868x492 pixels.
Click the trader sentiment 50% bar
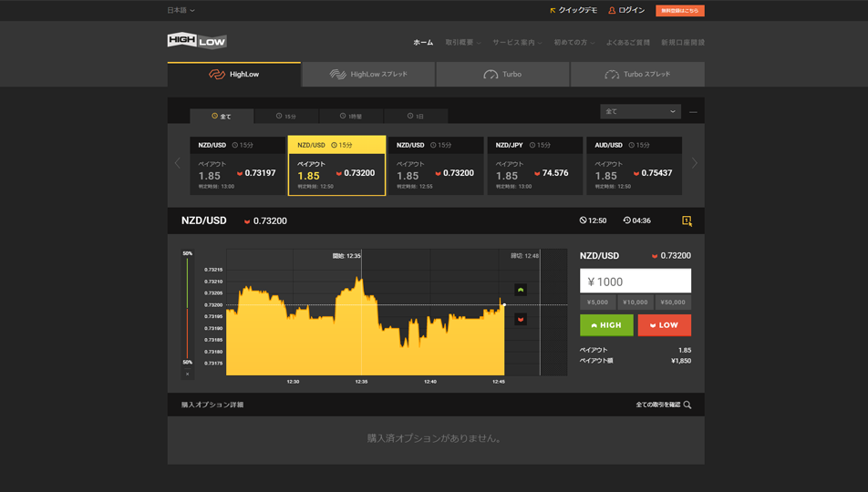pos(188,308)
